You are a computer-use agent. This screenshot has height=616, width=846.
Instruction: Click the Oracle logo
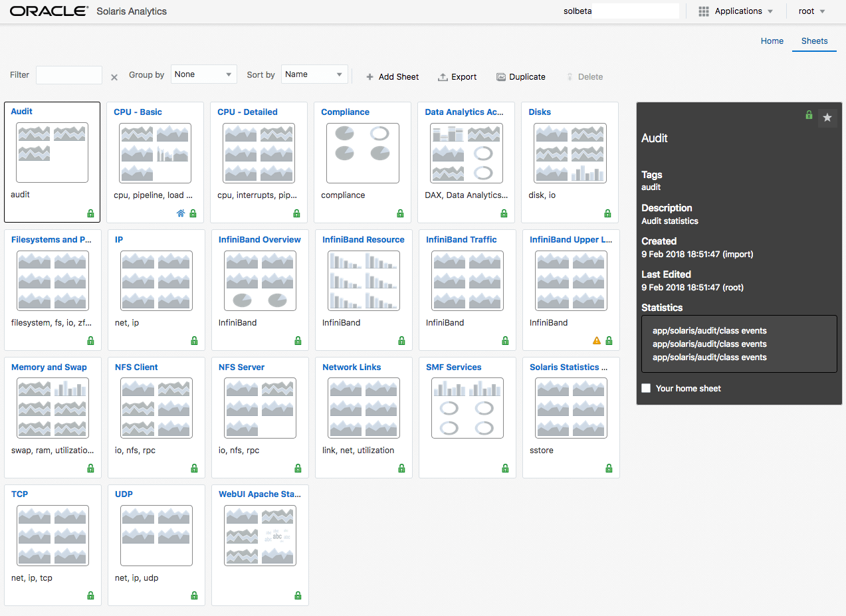(49, 11)
